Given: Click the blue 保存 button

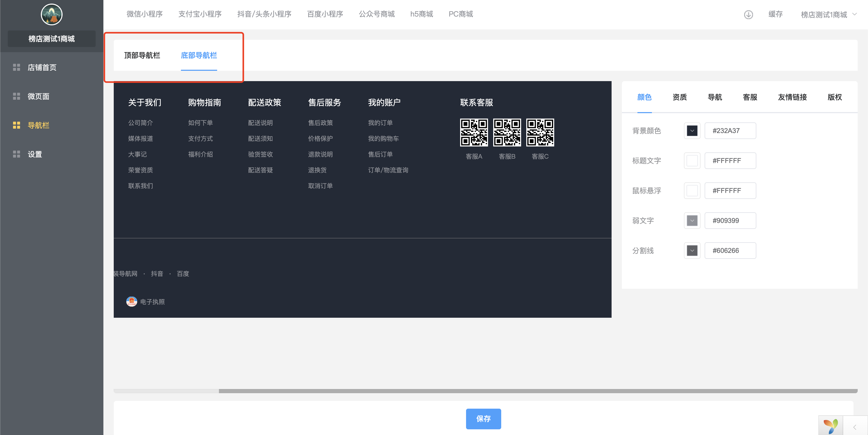Looking at the screenshot, I should pos(483,418).
